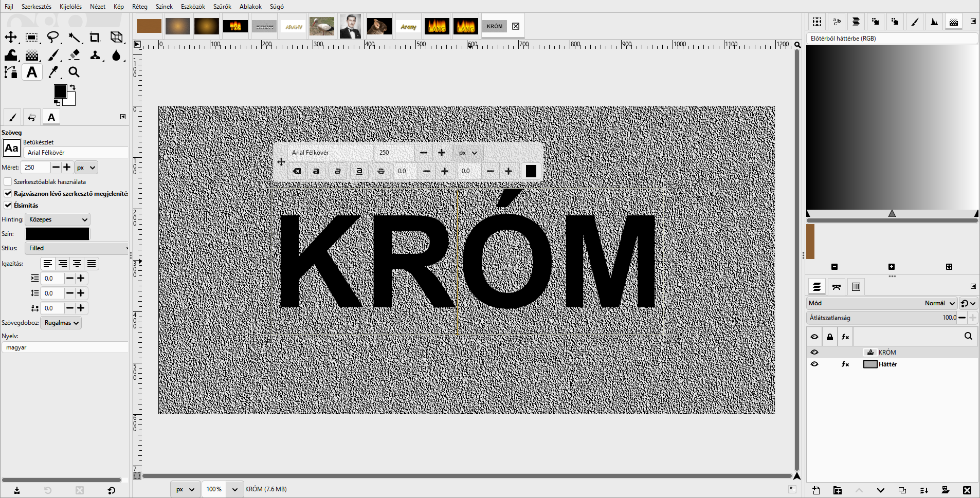Open the font size unit dropdown in tool options

(86, 168)
